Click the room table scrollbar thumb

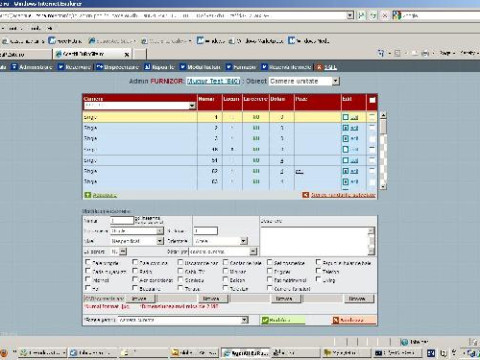[383, 127]
